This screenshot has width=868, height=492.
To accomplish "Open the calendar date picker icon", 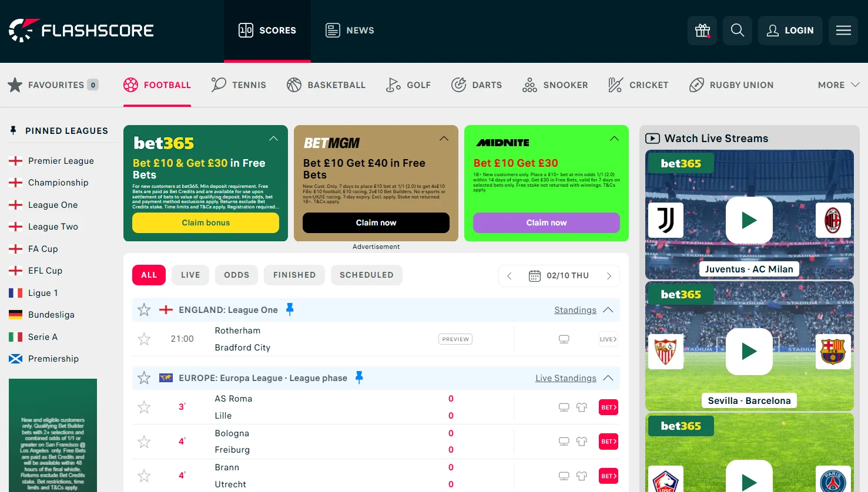I will 534,276.
